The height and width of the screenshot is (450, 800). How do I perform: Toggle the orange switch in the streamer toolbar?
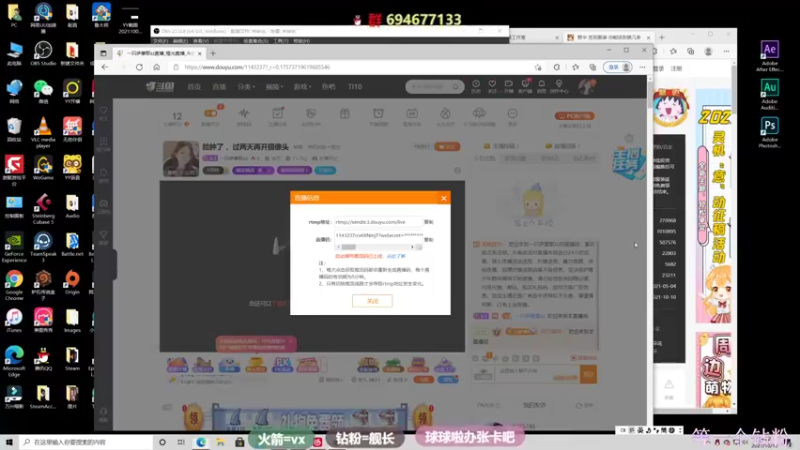point(210,114)
